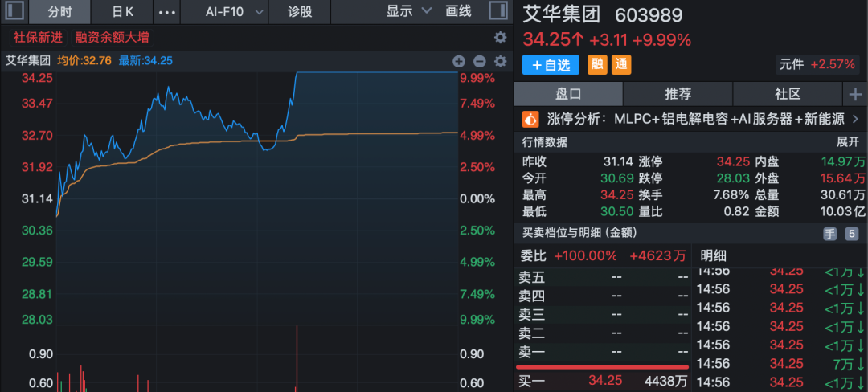
Task: Open 涨停分析 details chevron arrow
Action: point(855,118)
